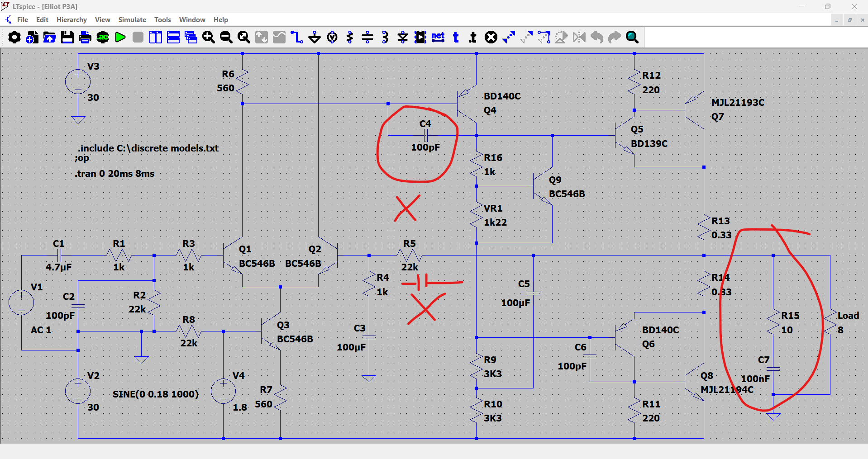Place a Ground symbol

[x=315, y=37]
